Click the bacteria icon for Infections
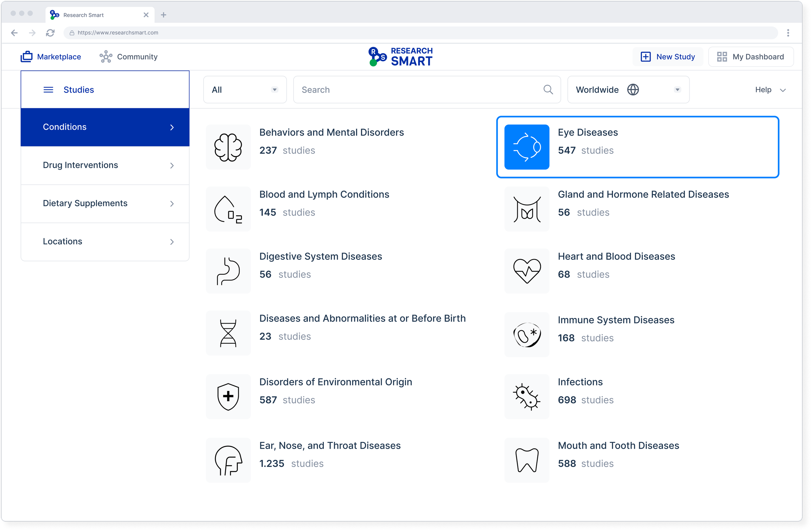Screen dimensions: 812x531 click(527, 397)
